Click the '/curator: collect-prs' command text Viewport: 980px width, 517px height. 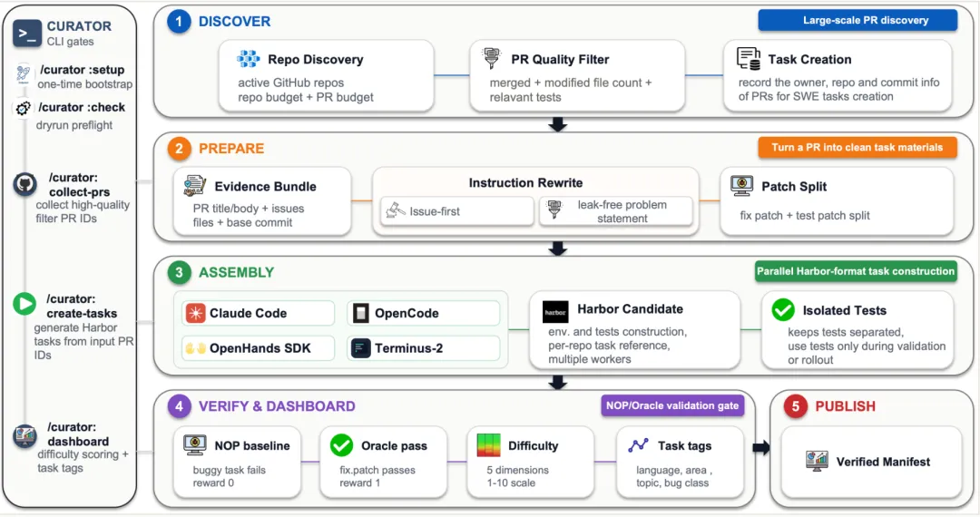coord(79,185)
